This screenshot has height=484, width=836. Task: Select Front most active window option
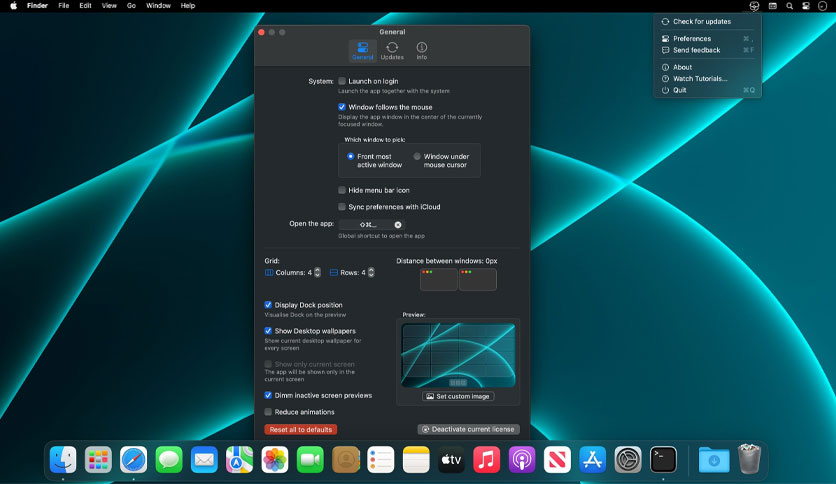coord(350,156)
